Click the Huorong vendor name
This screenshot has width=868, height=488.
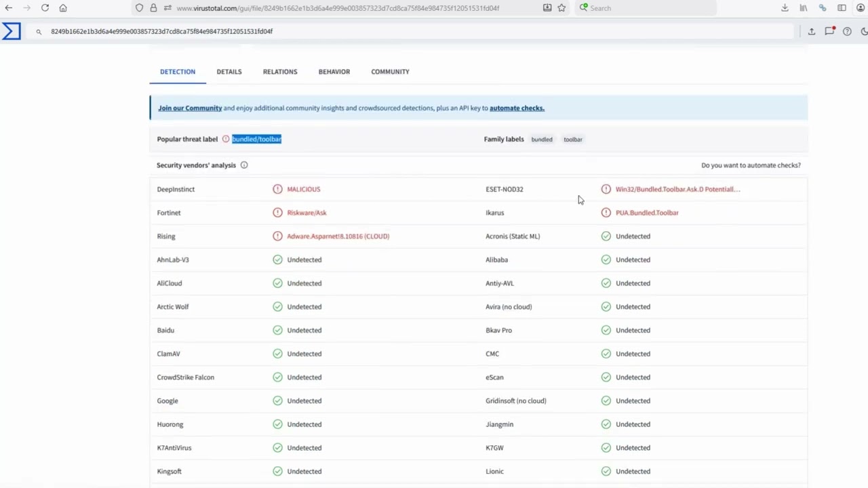pos(170,424)
